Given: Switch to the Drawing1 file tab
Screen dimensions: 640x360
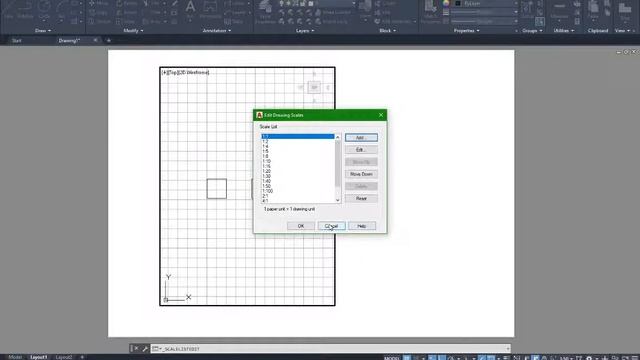Looking at the screenshot, I should pyautogui.click(x=69, y=40).
